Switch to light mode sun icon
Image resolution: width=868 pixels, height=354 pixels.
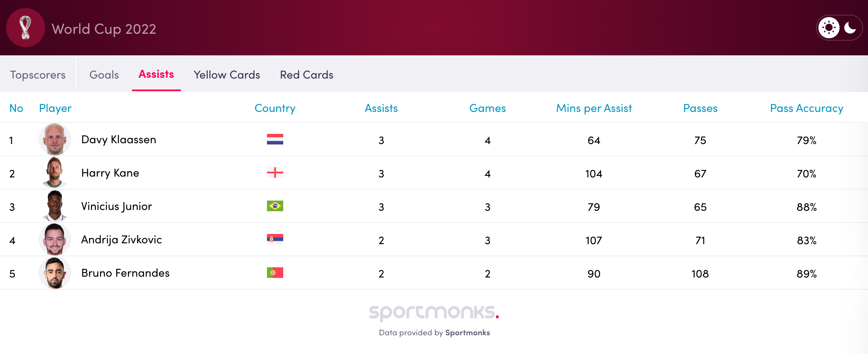(x=829, y=28)
